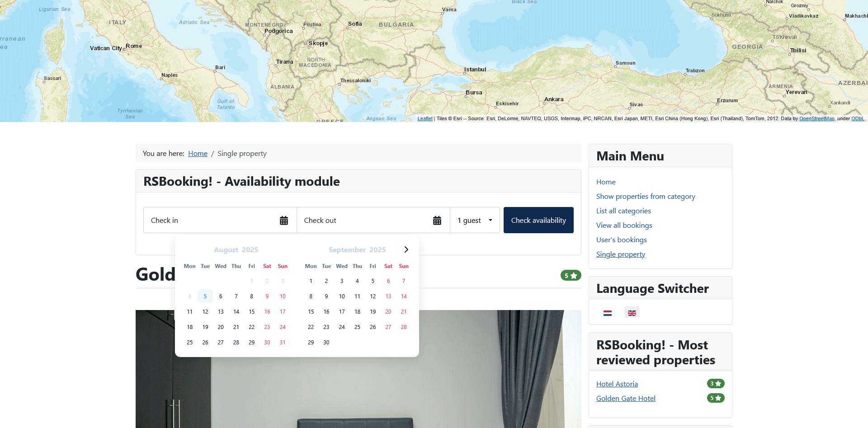The width and height of the screenshot is (868, 428).
Task: Click Sofia on the map
Action: coord(355,24)
